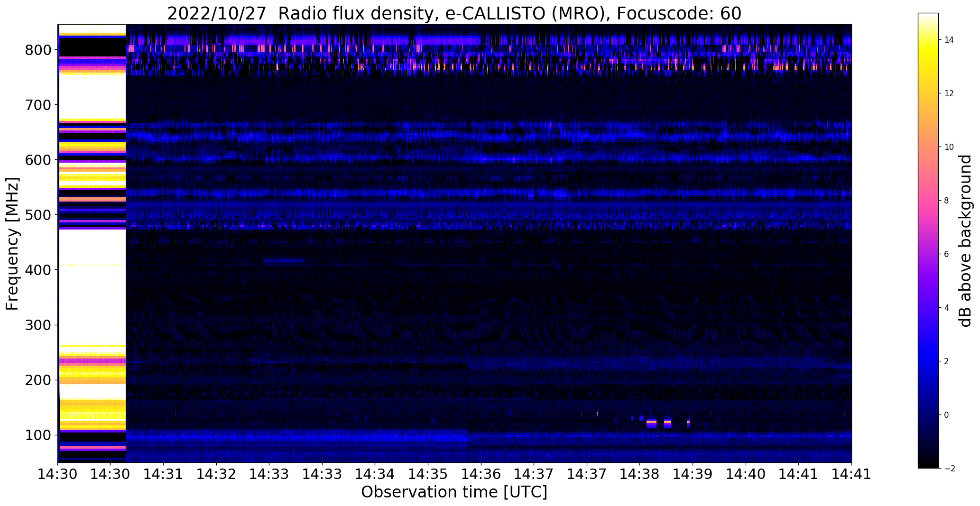
Task: Click the colorbar tick labeled 4
Action: pyautogui.click(x=946, y=308)
